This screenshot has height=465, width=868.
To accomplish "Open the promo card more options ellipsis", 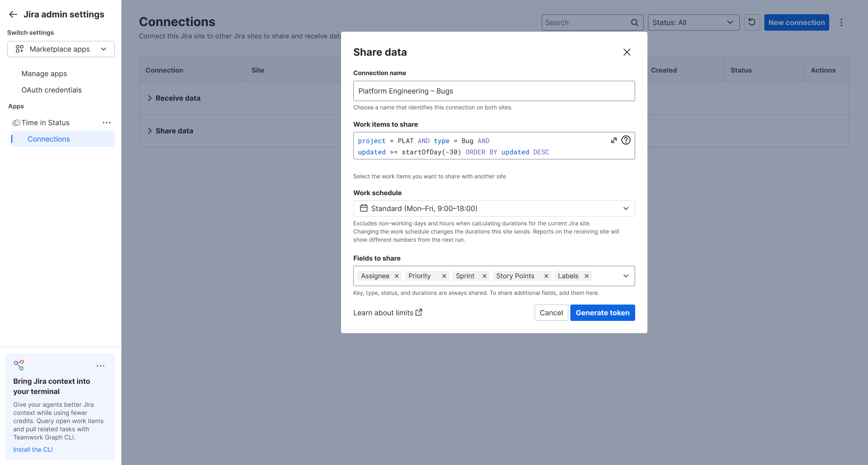I will (x=101, y=366).
